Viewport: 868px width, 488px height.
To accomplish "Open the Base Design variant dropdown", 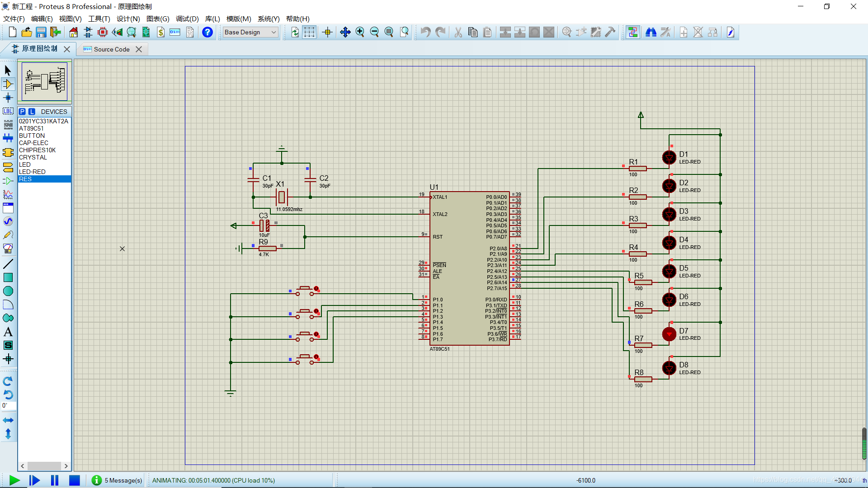I will (250, 32).
